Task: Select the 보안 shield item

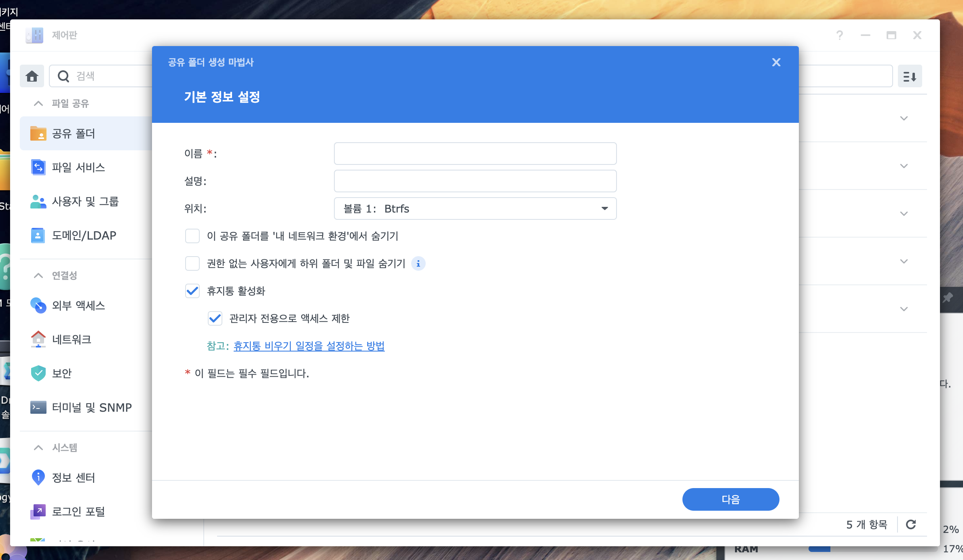Action: pyautogui.click(x=62, y=373)
